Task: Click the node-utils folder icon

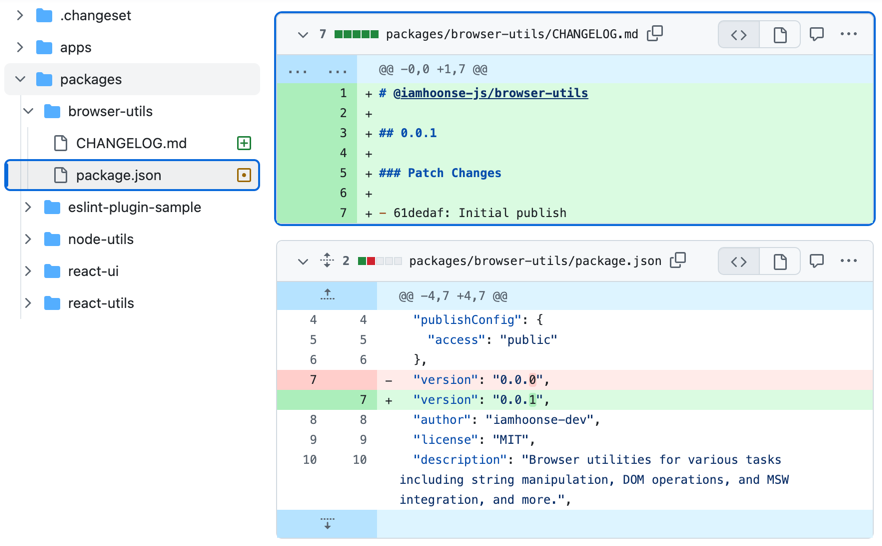Action: [x=52, y=240]
